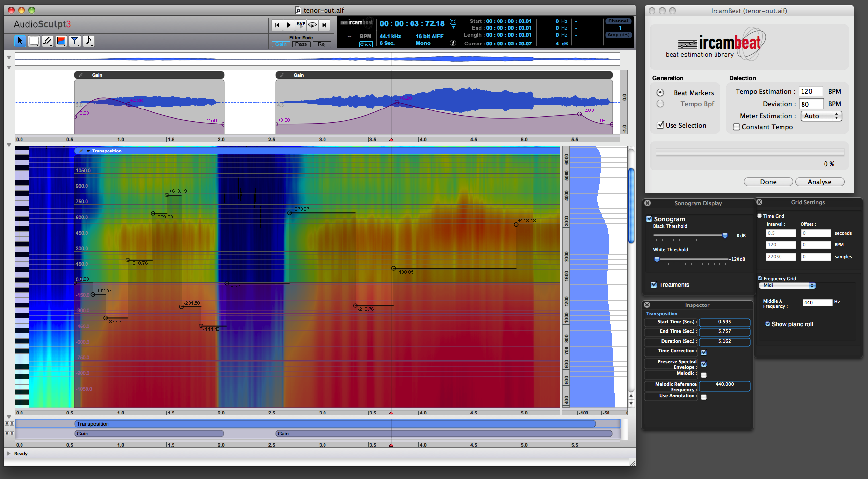Viewport: 868px width, 479px height.
Task: Select Beat Markers generation option
Action: click(x=660, y=92)
